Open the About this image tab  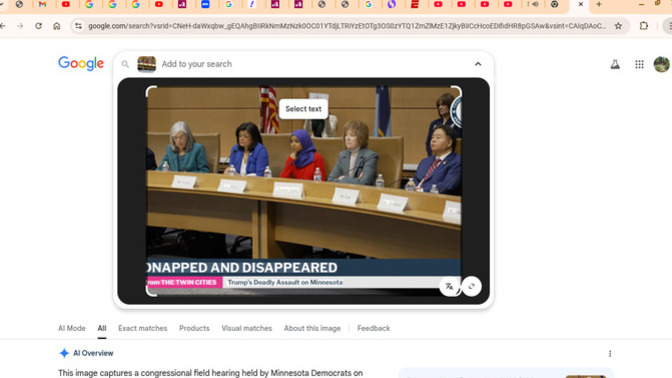(x=312, y=328)
